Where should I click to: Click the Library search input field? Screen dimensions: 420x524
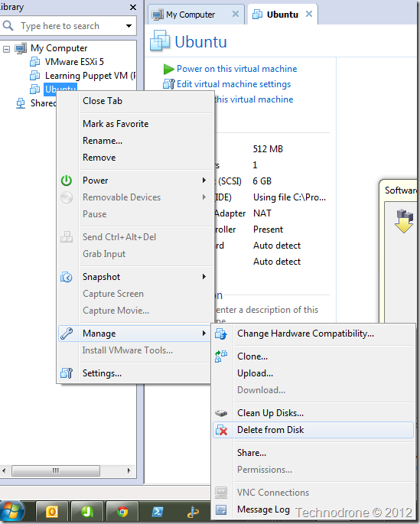(x=68, y=26)
